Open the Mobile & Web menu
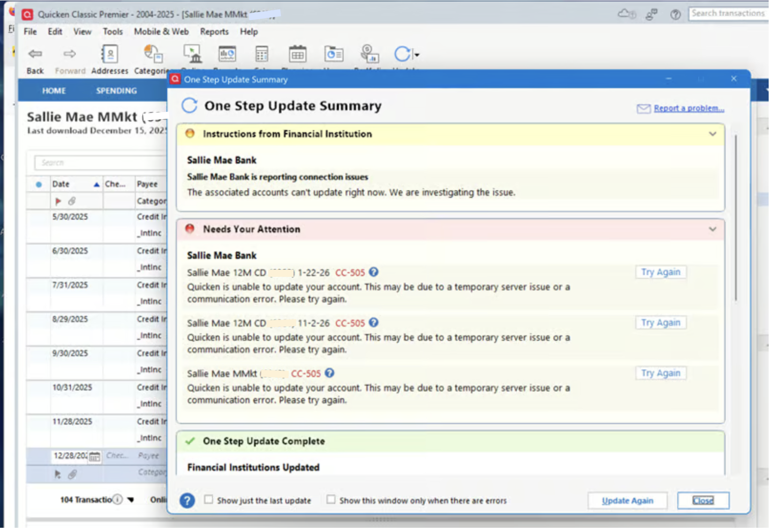Screen dimensions: 771x532 click(161, 31)
